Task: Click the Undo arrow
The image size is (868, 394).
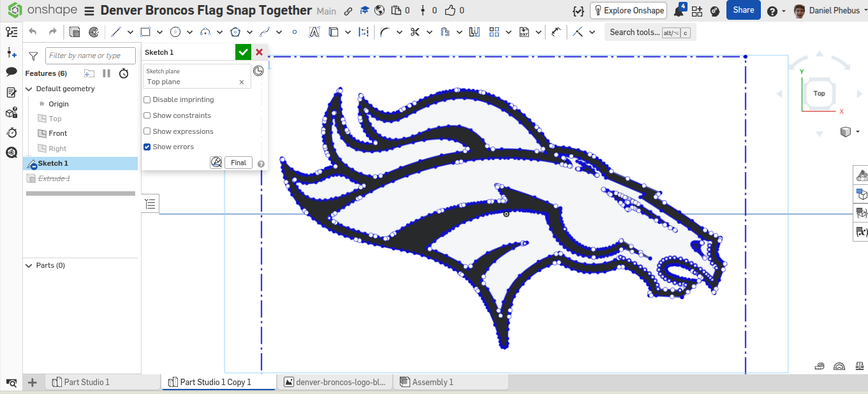Action: (x=33, y=32)
